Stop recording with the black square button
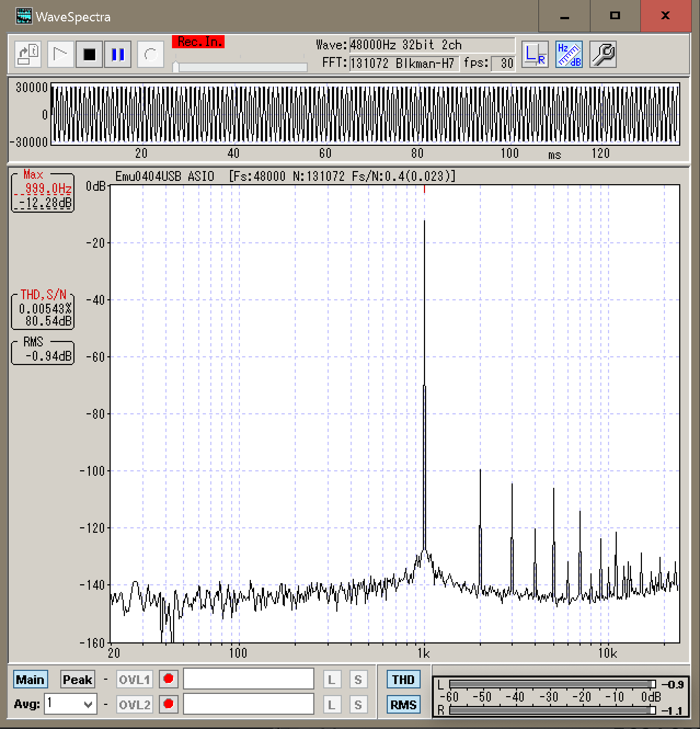 [89, 54]
